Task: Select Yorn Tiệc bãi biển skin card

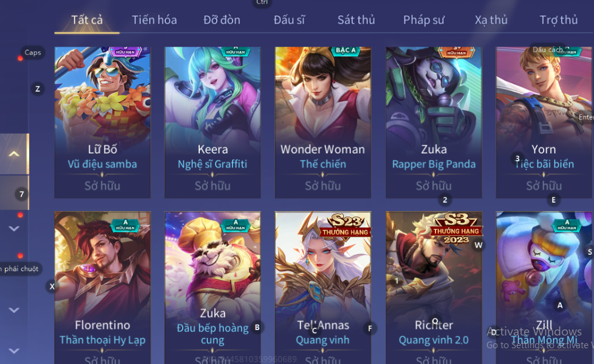Action: (544, 122)
